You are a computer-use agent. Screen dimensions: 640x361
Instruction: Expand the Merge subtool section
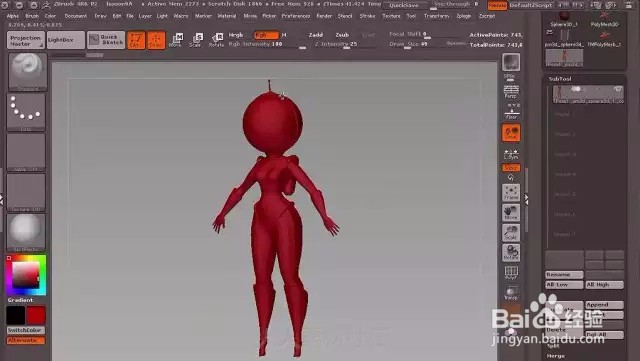point(556,356)
